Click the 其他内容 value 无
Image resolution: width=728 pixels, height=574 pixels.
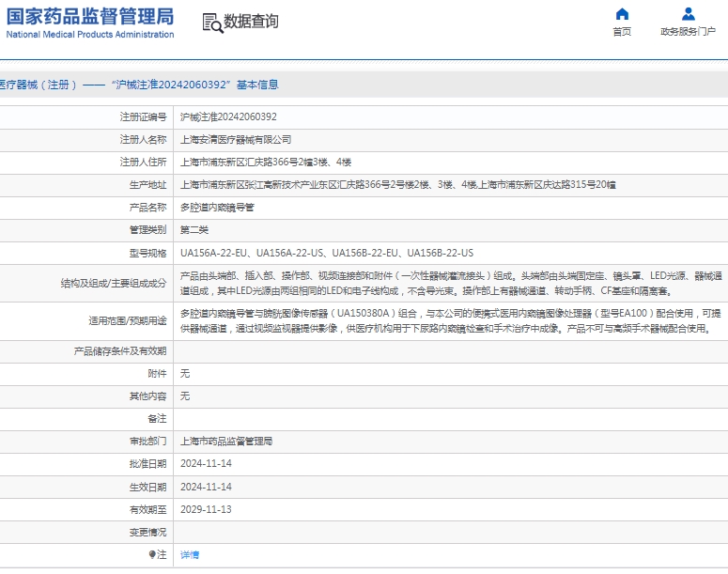tap(185, 396)
